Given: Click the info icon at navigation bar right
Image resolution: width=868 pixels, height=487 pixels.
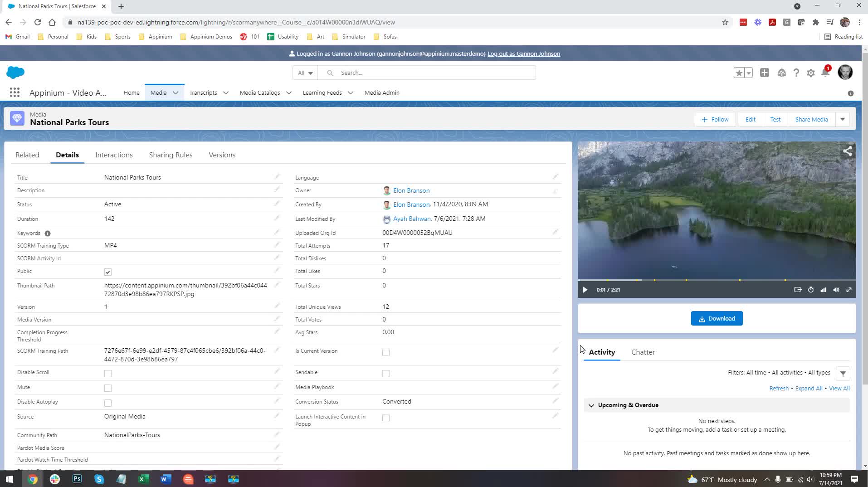Looking at the screenshot, I should (851, 93).
